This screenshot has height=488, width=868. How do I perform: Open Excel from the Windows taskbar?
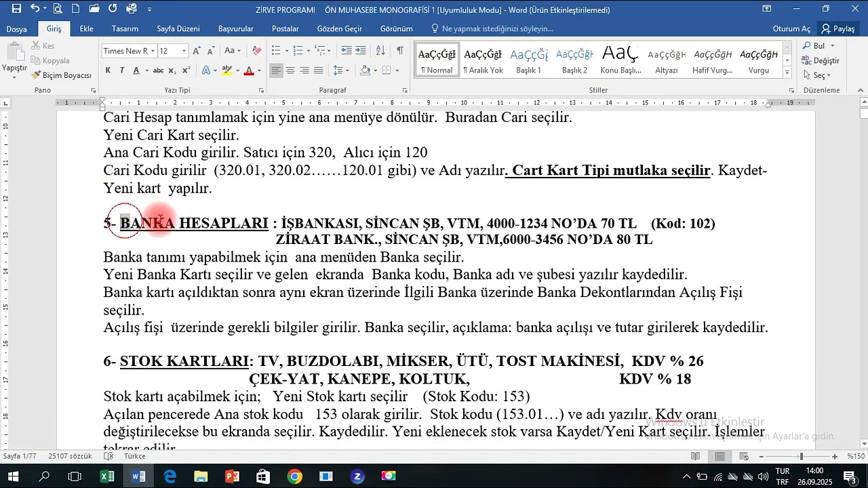coord(107,476)
